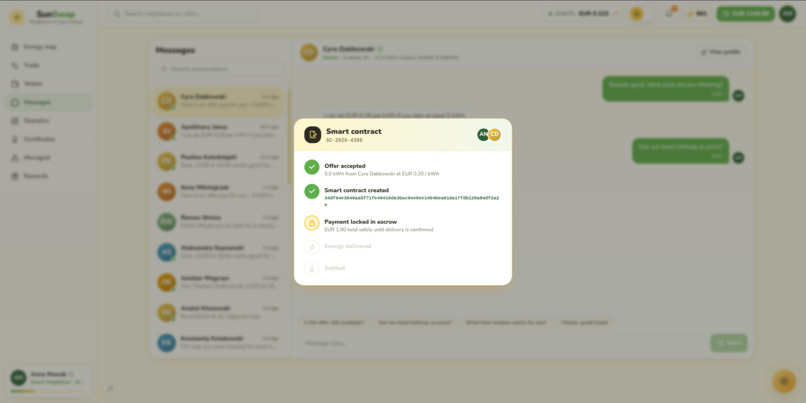This screenshot has width=806, height=403.
Task: Click 'What time window works for you?' chip
Action: [x=506, y=323]
